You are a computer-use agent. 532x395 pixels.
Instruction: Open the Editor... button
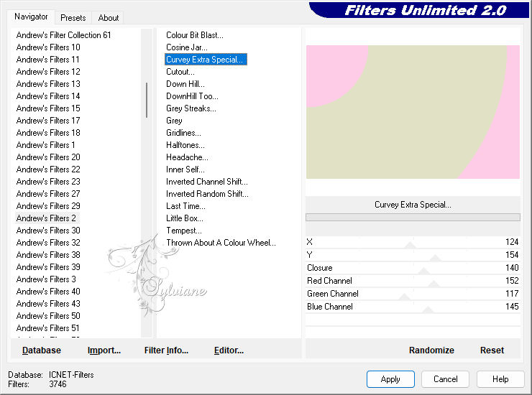[x=229, y=350]
